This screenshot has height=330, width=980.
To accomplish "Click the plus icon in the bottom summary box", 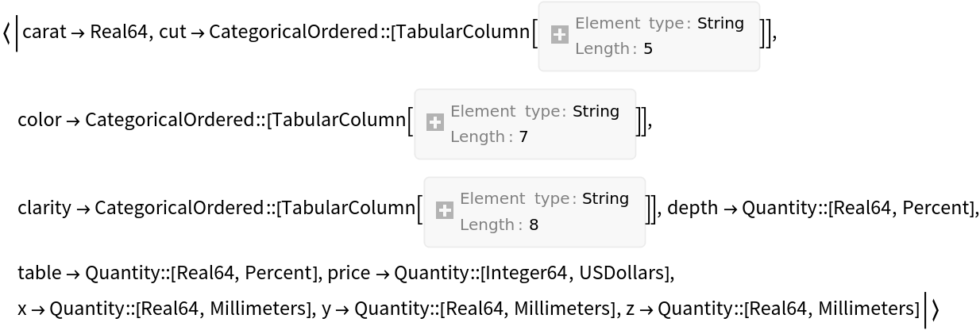I will (x=445, y=210).
